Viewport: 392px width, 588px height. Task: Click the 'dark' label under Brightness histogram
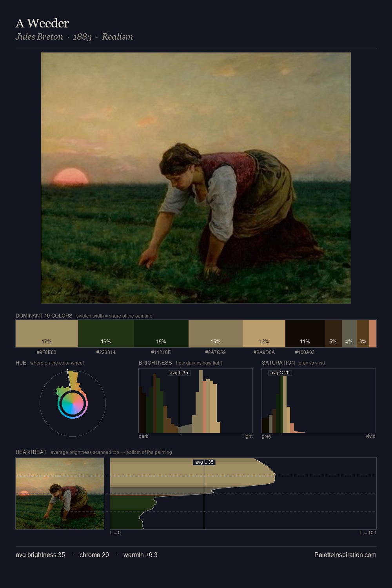(x=143, y=436)
